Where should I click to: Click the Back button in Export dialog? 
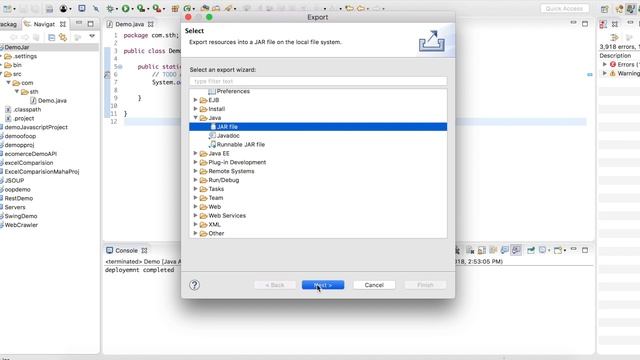[x=275, y=285]
